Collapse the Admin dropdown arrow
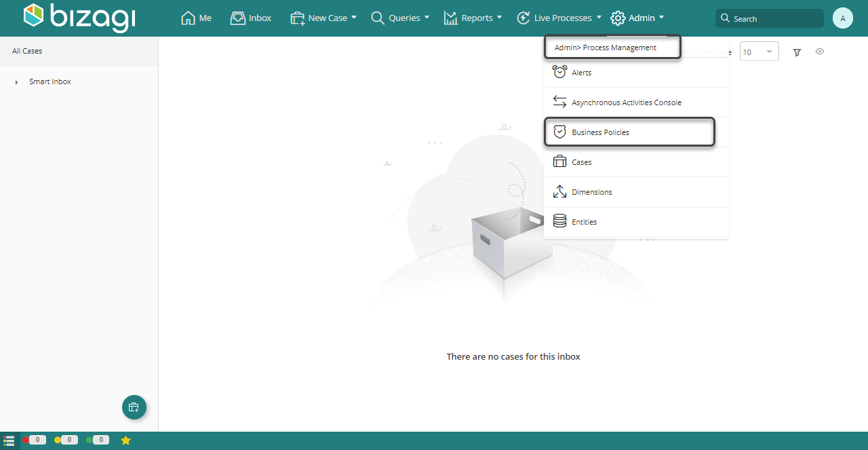The image size is (868, 450). pyautogui.click(x=661, y=18)
